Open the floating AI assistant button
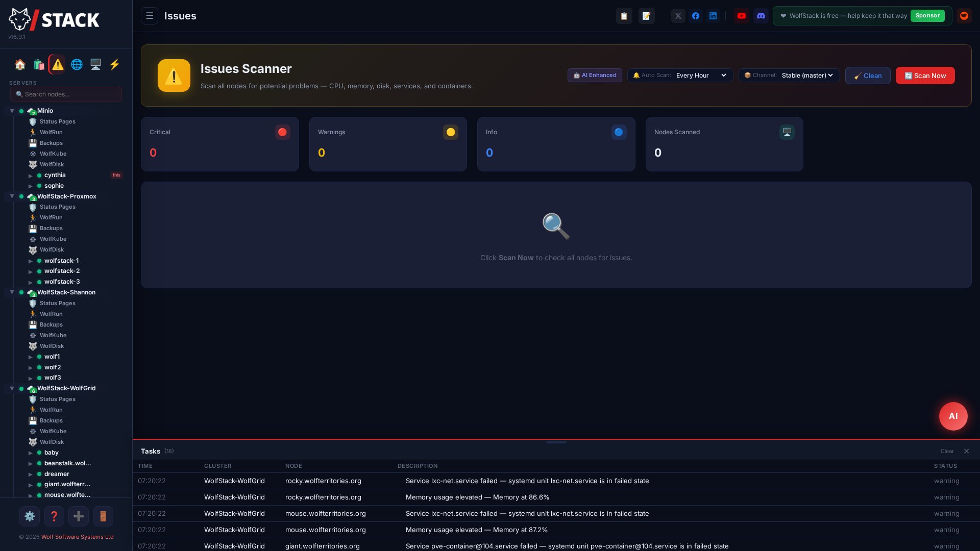Viewport: 980px width, 551px height. [x=953, y=416]
